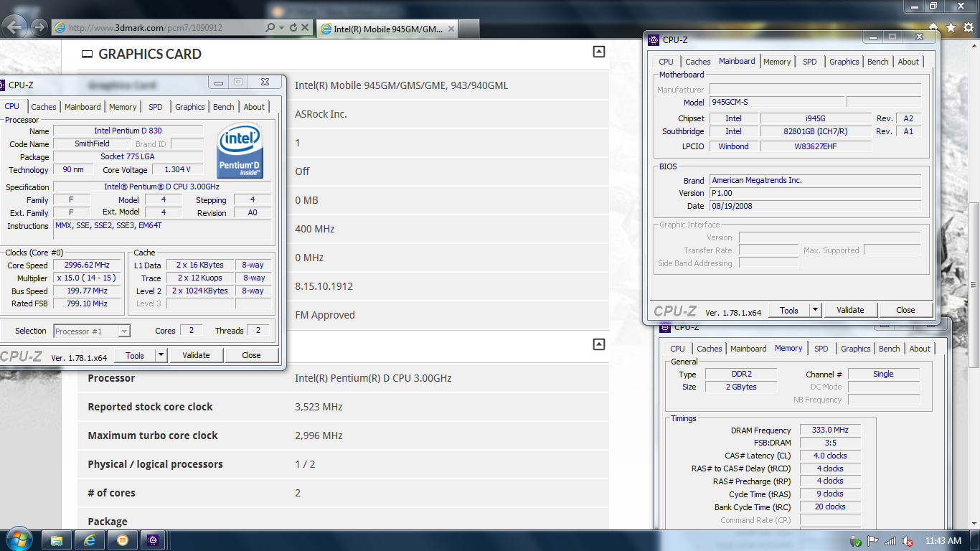980x551 pixels.
Task: Click the American Megatrends Inc. brand field
Action: 815,180
